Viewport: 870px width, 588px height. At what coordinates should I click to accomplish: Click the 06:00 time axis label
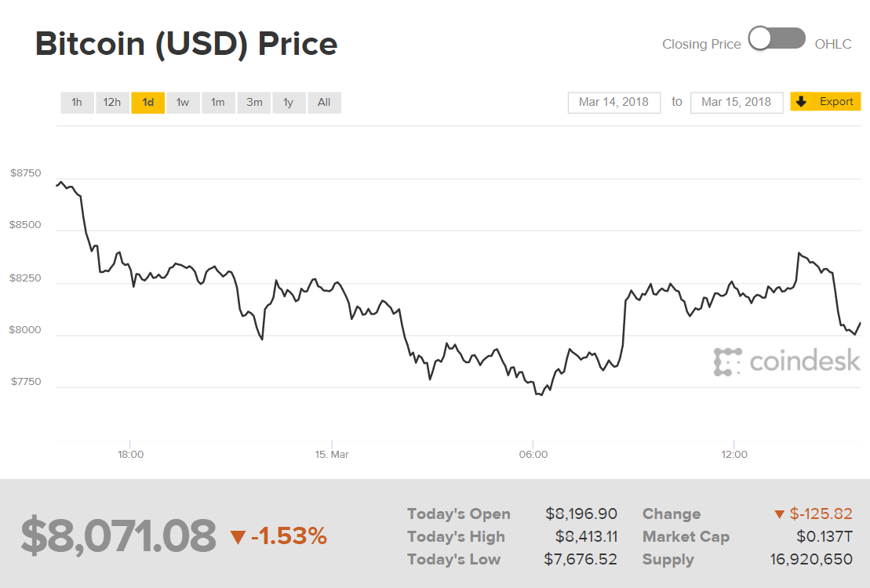pos(533,454)
